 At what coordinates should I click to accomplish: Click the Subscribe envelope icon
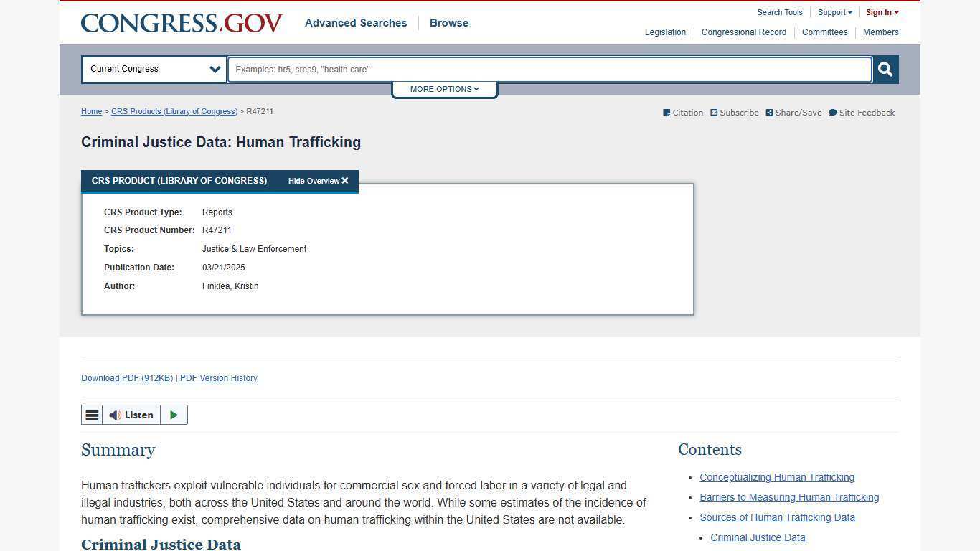pos(715,113)
